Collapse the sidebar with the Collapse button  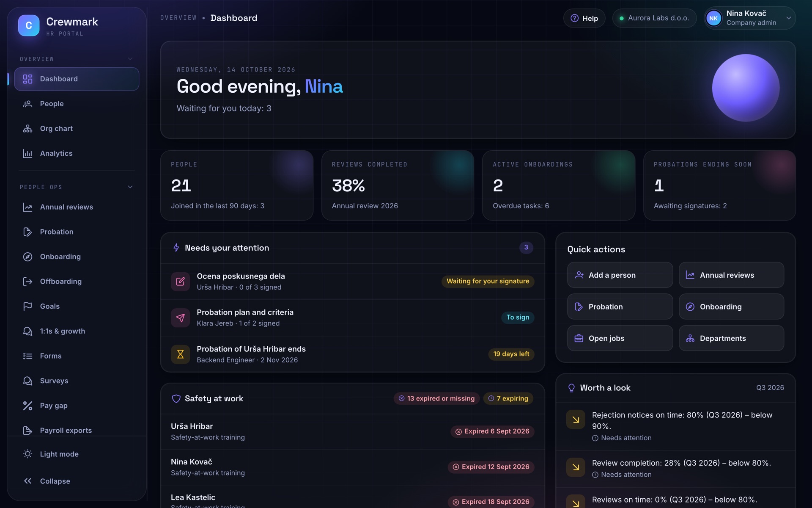[x=77, y=481]
